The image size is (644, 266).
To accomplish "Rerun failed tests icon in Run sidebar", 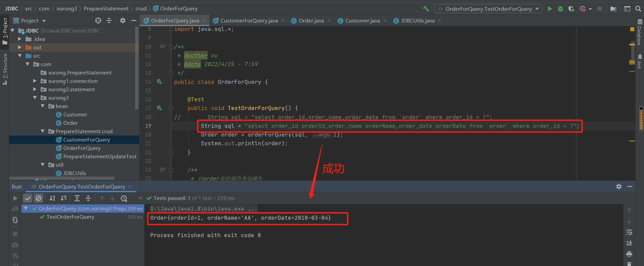I will click(15, 209).
